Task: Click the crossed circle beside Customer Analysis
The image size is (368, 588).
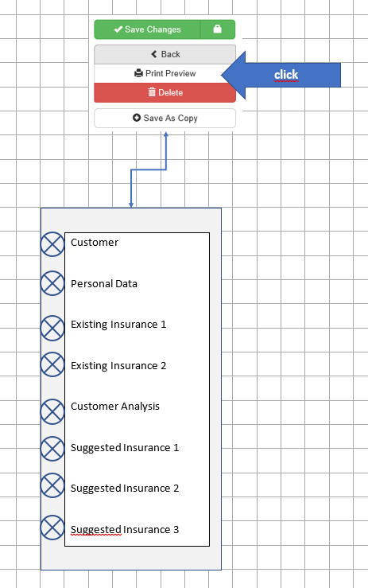Action: [x=52, y=411]
